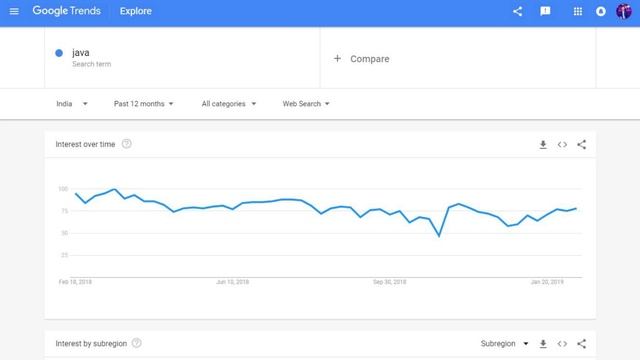This screenshot has height=360, width=640.
Task: Open help for Interest over time
Action: [127, 144]
